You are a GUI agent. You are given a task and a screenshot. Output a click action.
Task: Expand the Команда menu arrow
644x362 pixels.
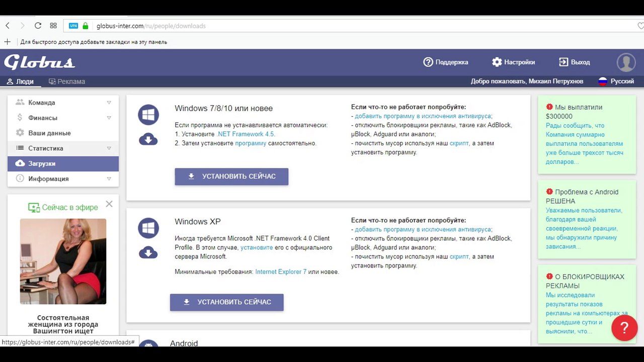109,103
